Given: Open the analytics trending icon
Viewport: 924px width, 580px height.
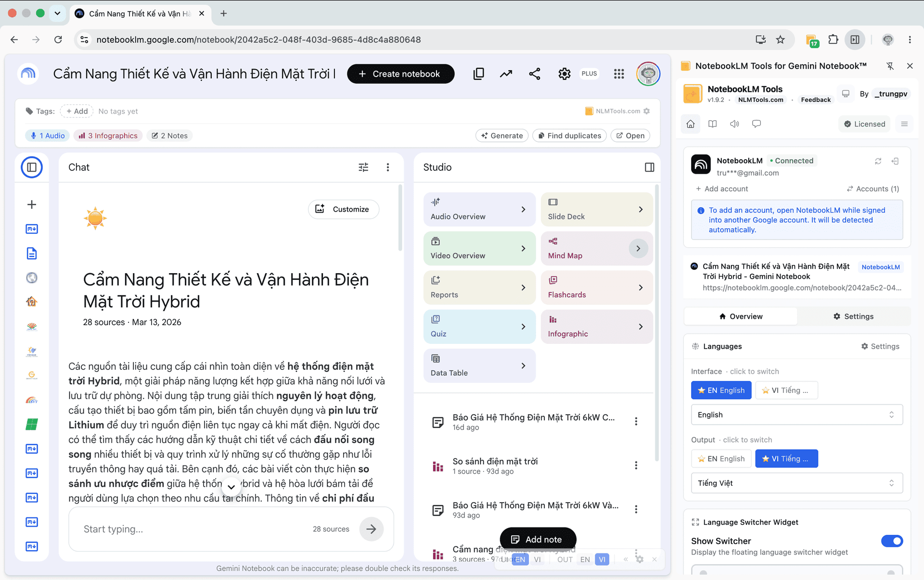Looking at the screenshot, I should pos(506,74).
